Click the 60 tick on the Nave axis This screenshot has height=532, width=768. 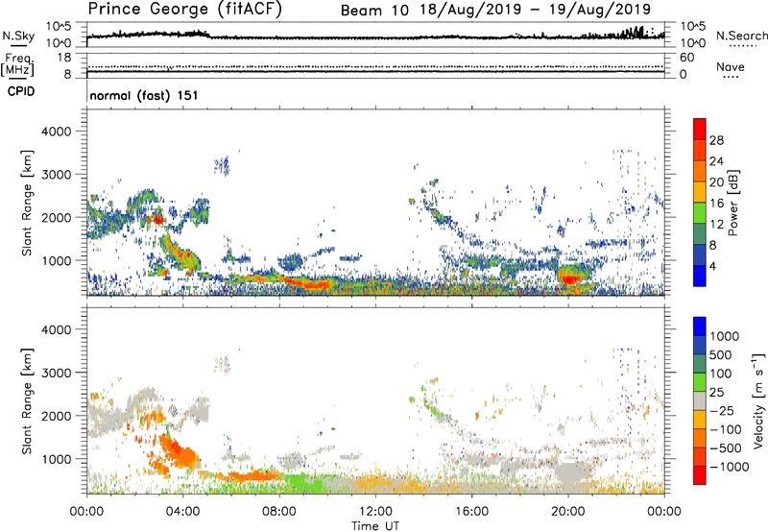tap(686, 58)
